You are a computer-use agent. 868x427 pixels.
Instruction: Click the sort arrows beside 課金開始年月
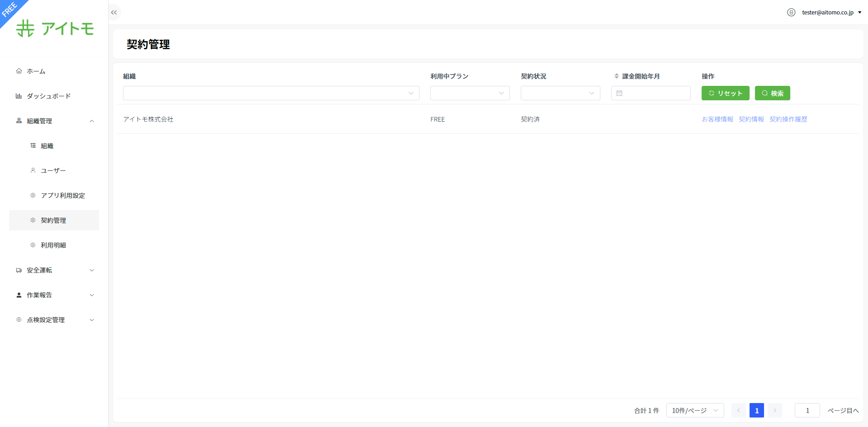click(616, 76)
